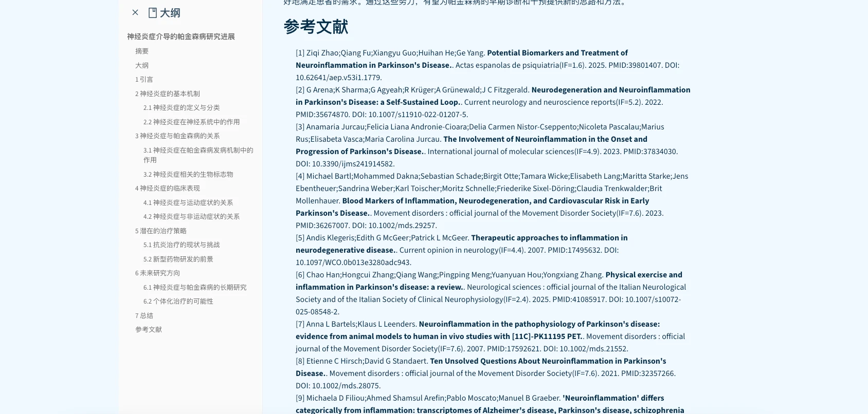868x414 pixels.
Task: Close the outline panel with X icon
Action: point(135,12)
